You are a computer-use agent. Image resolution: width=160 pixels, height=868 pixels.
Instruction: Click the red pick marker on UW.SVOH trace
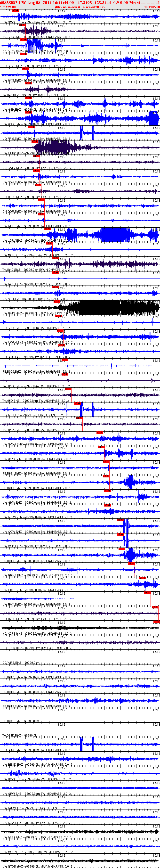click(x=100, y=432)
